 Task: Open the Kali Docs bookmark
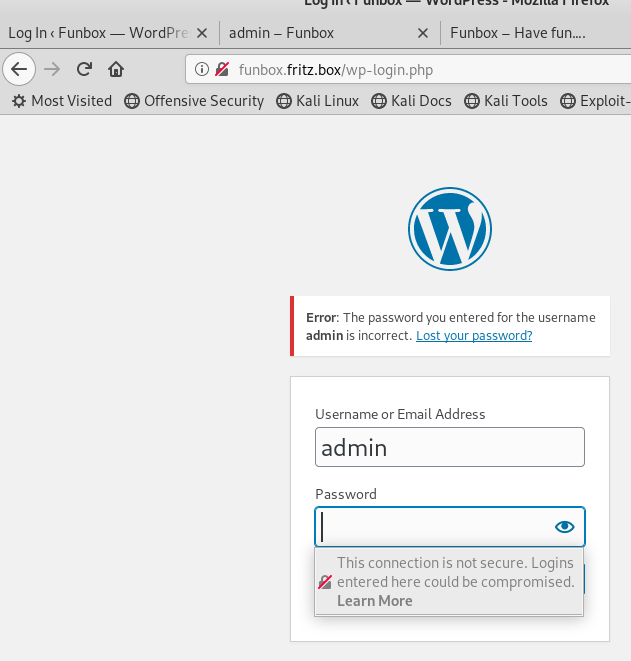[x=411, y=101]
